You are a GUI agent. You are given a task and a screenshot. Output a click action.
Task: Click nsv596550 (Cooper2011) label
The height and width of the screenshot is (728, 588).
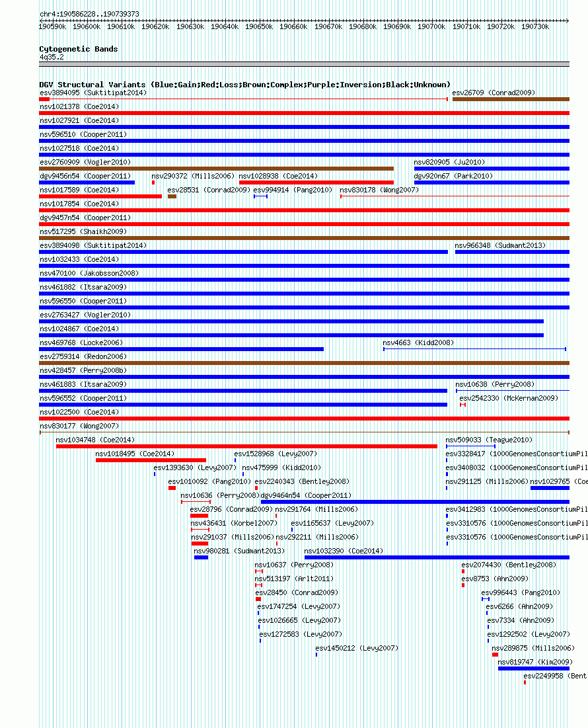83,302
